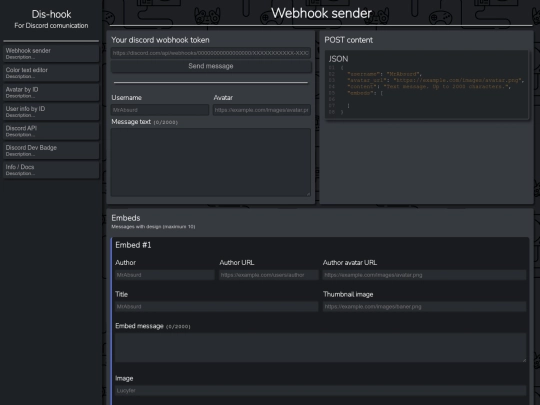Click the JSON code preview block
The width and height of the screenshot is (540, 405).
[427, 85]
